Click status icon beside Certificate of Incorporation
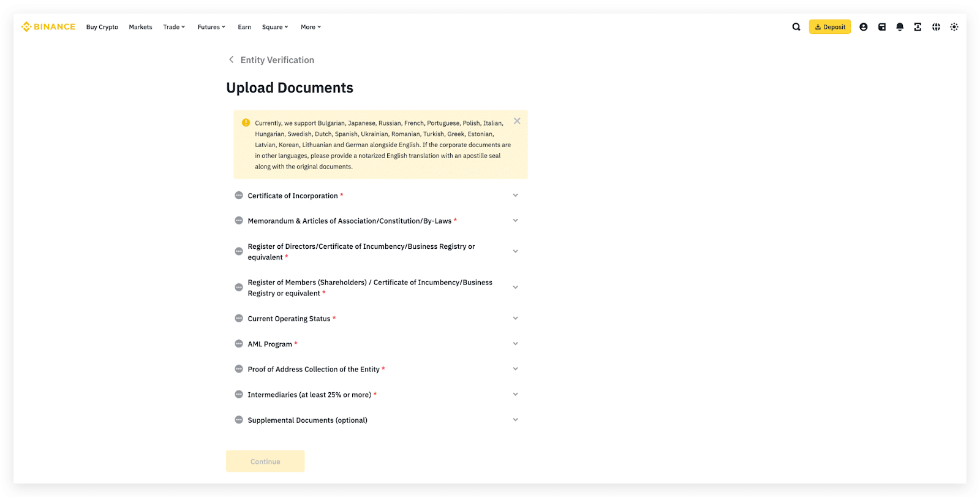Viewport: 980px width, 497px height. (239, 195)
